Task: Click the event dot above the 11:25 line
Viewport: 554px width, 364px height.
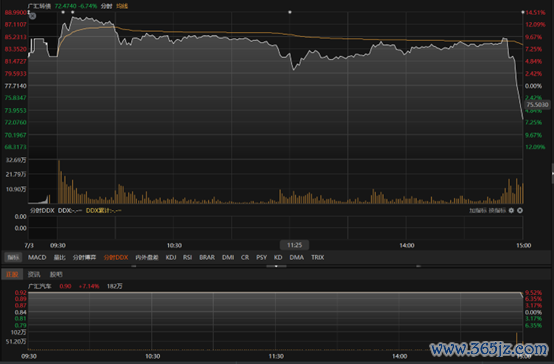Action: coord(290,12)
